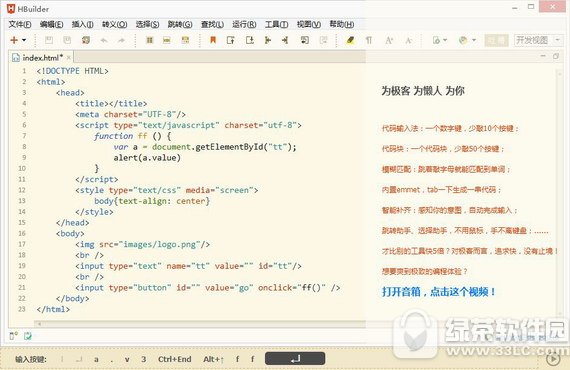Click the red plus New icon
This screenshot has width=570, height=370.
coord(14,40)
